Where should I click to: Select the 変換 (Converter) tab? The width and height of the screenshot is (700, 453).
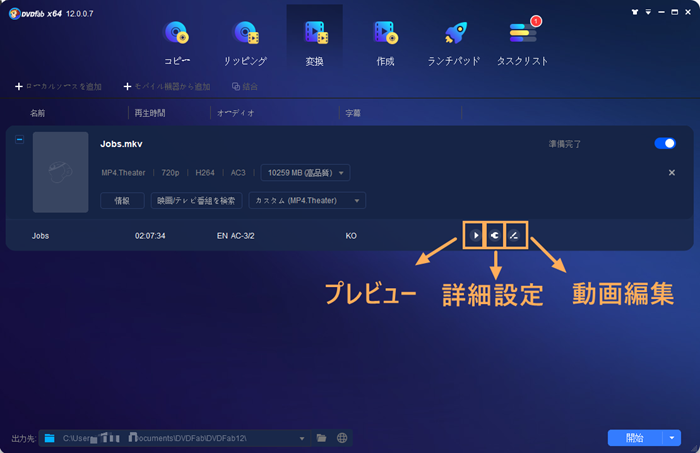click(x=314, y=40)
